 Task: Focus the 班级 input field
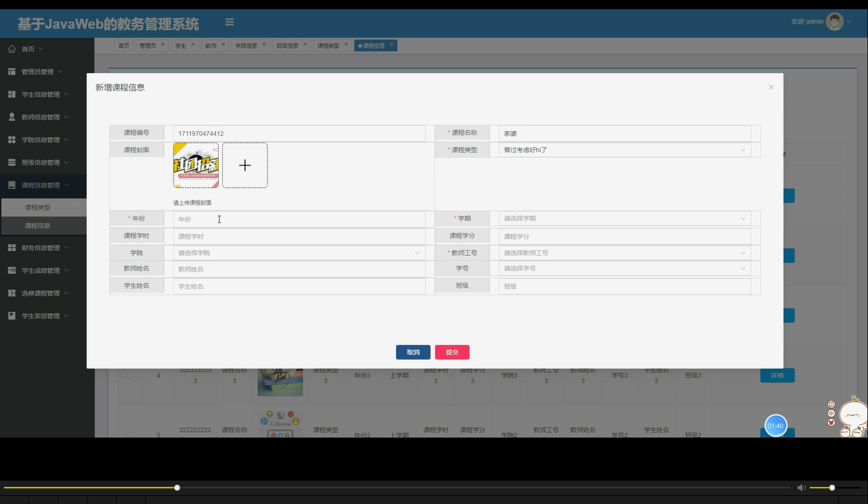pyautogui.click(x=625, y=286)
